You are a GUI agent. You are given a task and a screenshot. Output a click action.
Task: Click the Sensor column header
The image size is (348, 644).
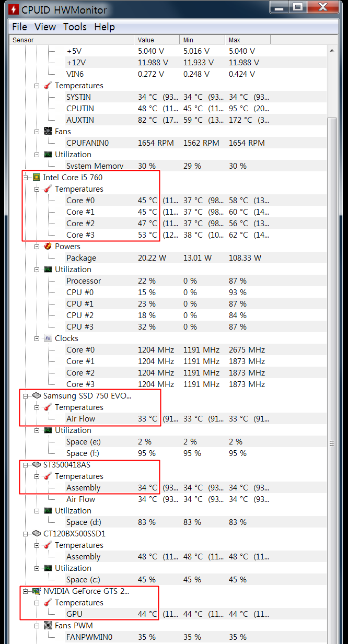[72, 40]
